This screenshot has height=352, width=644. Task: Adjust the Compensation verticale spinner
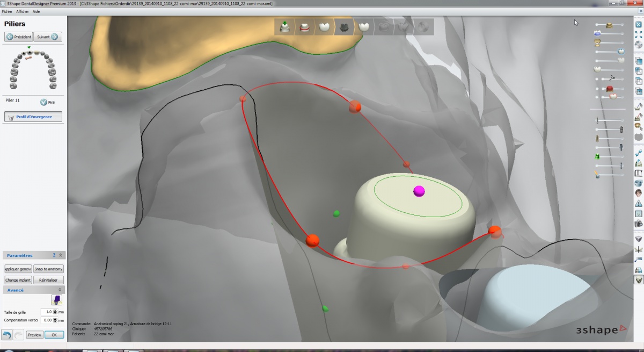tap(56, 320)
